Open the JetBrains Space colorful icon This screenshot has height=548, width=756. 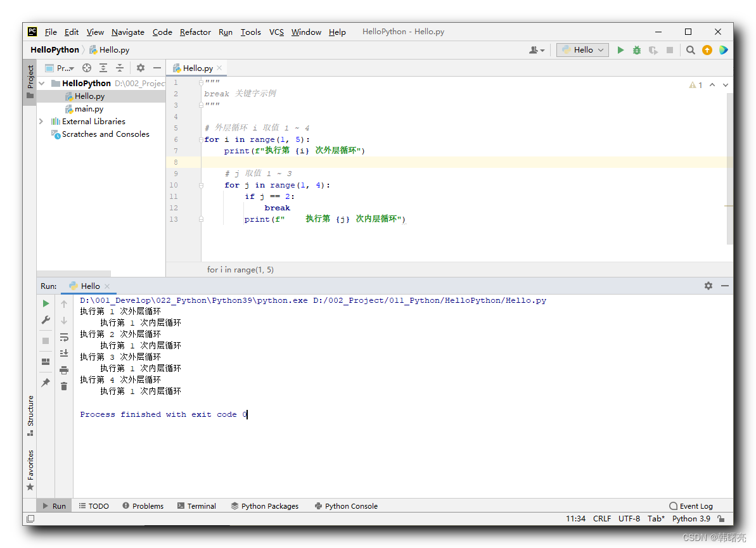click(x=723, y=50)
